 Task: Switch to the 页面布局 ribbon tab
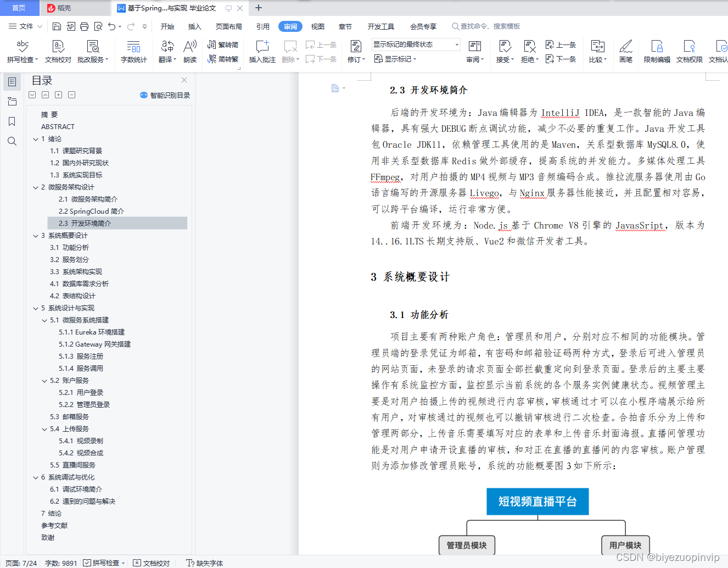click(x=229, y=26)
